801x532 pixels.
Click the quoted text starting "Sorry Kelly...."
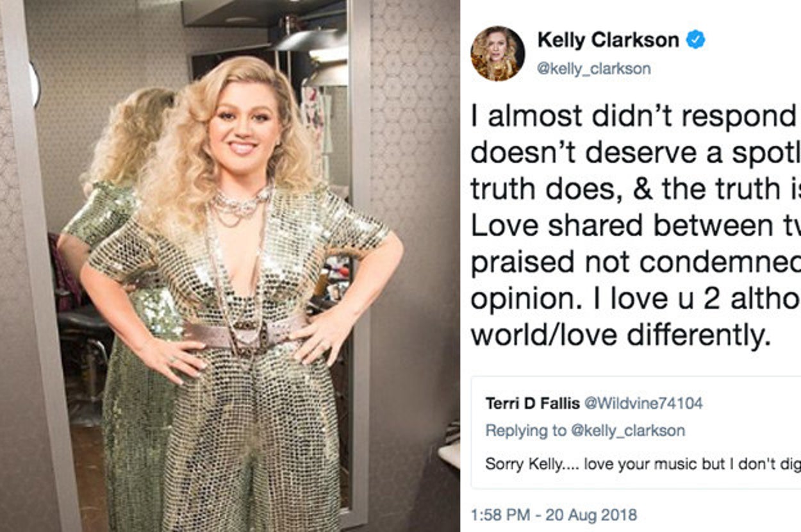tap(642, 464)
